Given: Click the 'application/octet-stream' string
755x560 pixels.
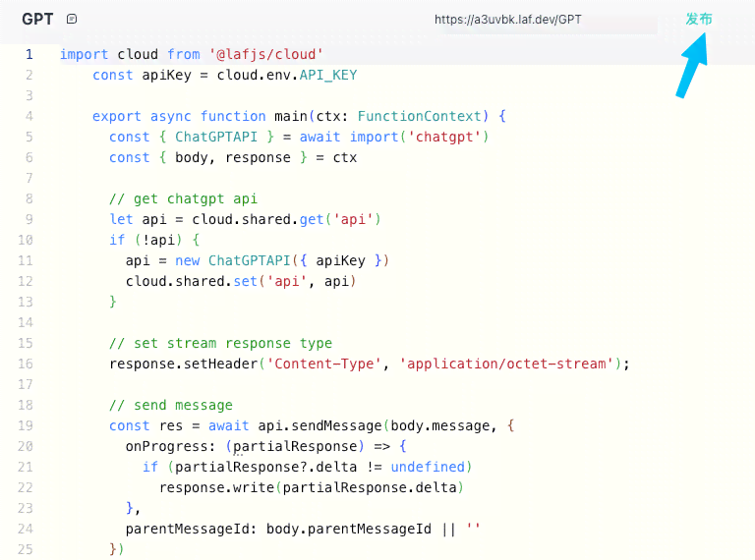Looking at the screenshot, I should coord(506,364).
